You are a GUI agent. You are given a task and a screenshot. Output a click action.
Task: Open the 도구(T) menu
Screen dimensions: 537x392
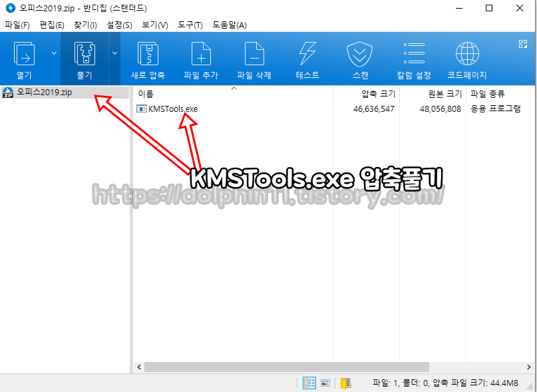click(190, 25)
